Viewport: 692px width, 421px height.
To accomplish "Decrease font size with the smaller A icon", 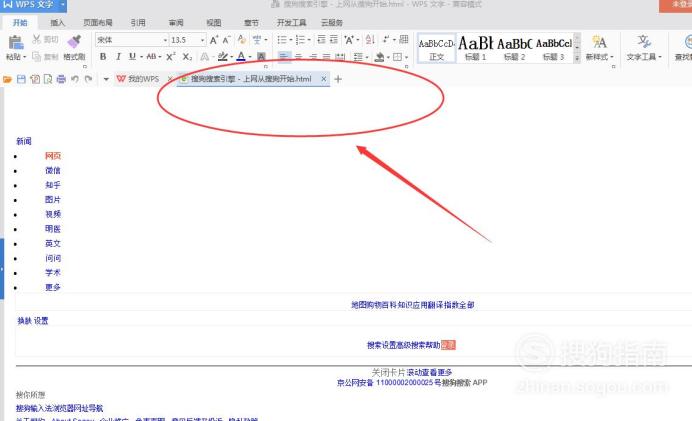I will 226,40.
